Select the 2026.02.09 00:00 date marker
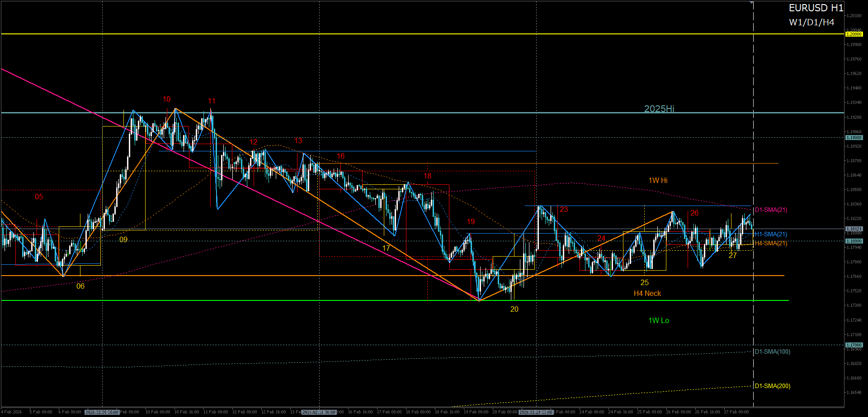Image resolution: width=868 pixels, height=417 pixels. (x=102, y=412)
